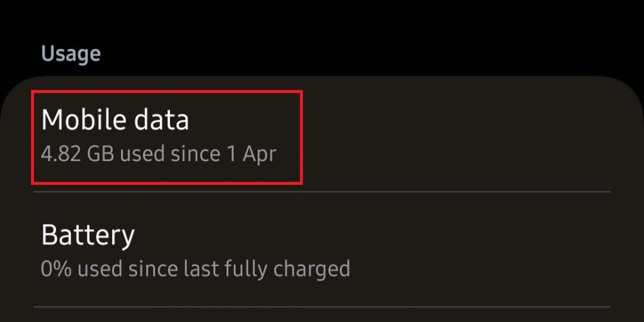Screen dimensions: 644x322
Task: Click "4.82 GB used since 1 Apr" subtitle
Action: pos(158,155)
